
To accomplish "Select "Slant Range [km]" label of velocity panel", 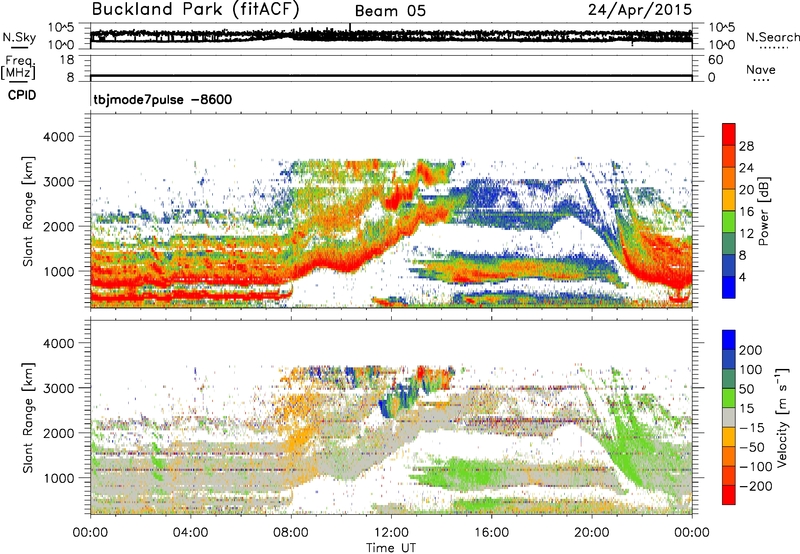I will tap(28, 417).
